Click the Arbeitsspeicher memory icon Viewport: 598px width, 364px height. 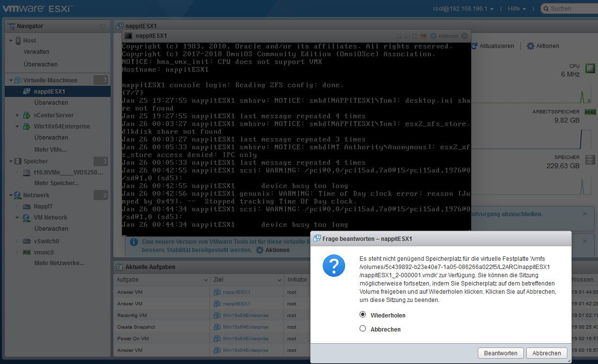pos(590,112)
